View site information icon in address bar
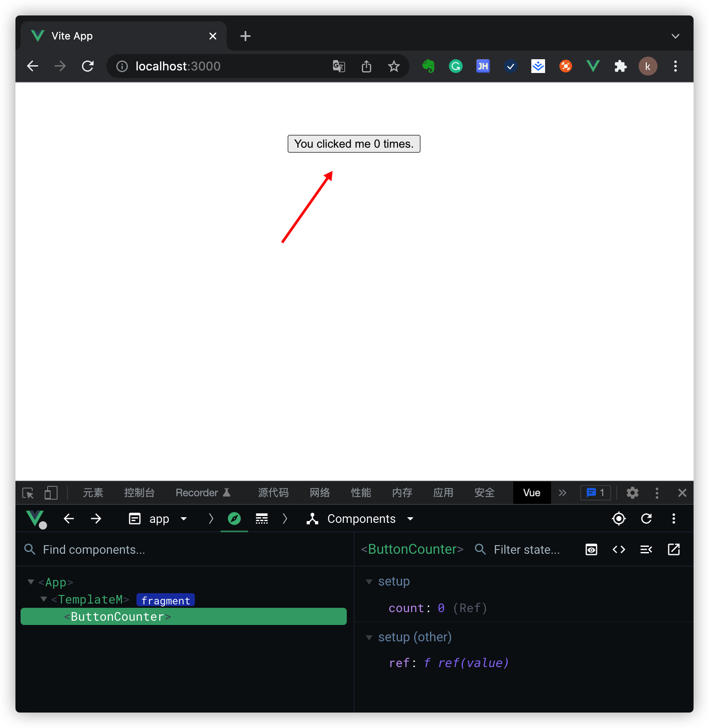 [x=122, y=66]
